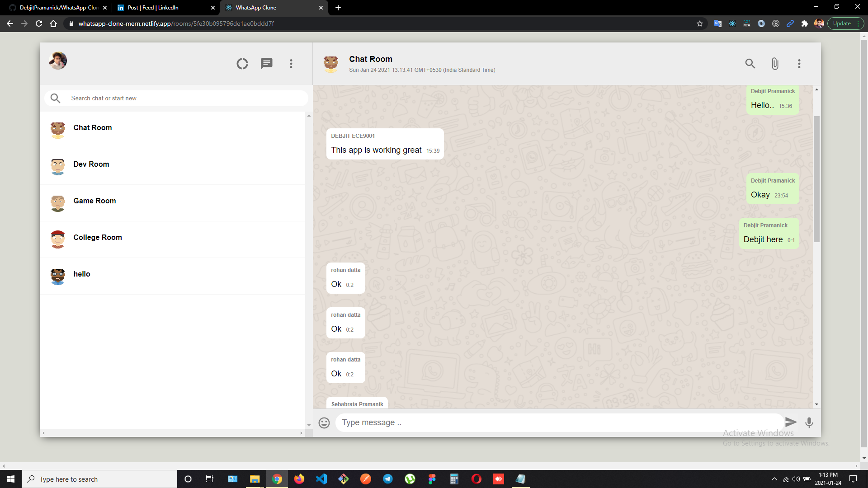868x488 pixels.
Task: Start voice recording with microphone icon
Action: tap(809, 422)
